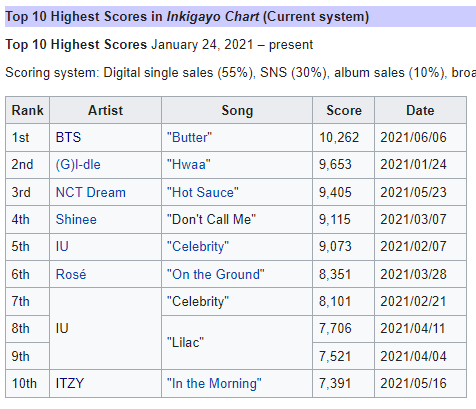Click the date 2021/02/21
The width and height of the screenshot is (476, 409).
[x=413, y=302]
